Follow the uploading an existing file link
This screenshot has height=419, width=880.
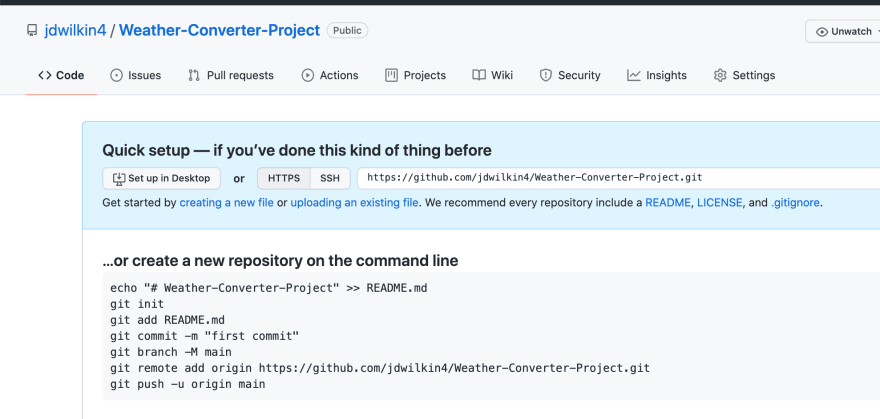pos(354,202)
